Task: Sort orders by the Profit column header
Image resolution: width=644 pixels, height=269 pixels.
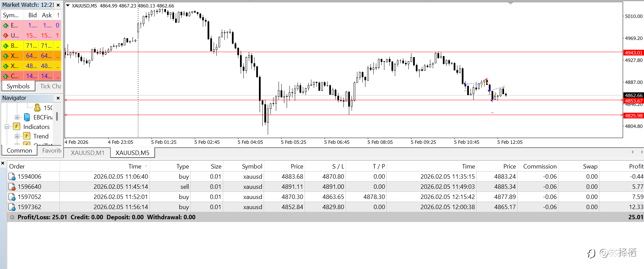Action: pos(636,166)
